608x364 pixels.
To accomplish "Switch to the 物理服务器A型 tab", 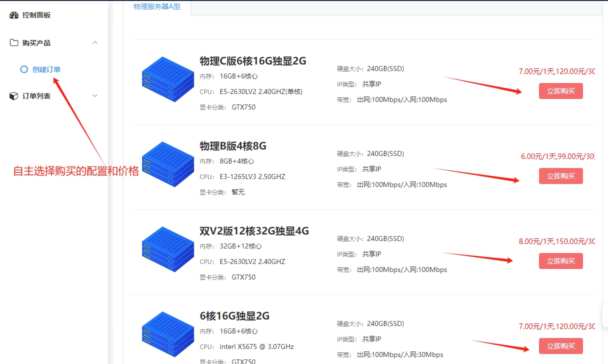I will pos(157,6).
